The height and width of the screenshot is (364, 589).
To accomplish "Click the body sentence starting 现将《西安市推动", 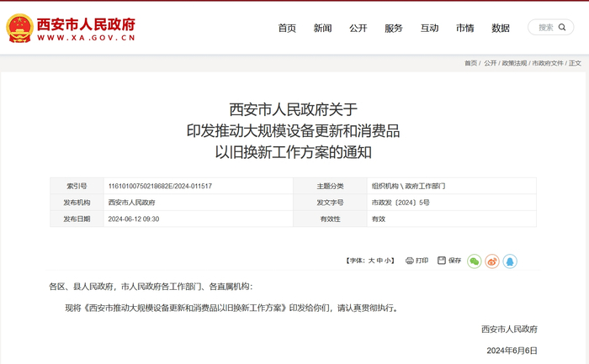I will tap(231, 308).
